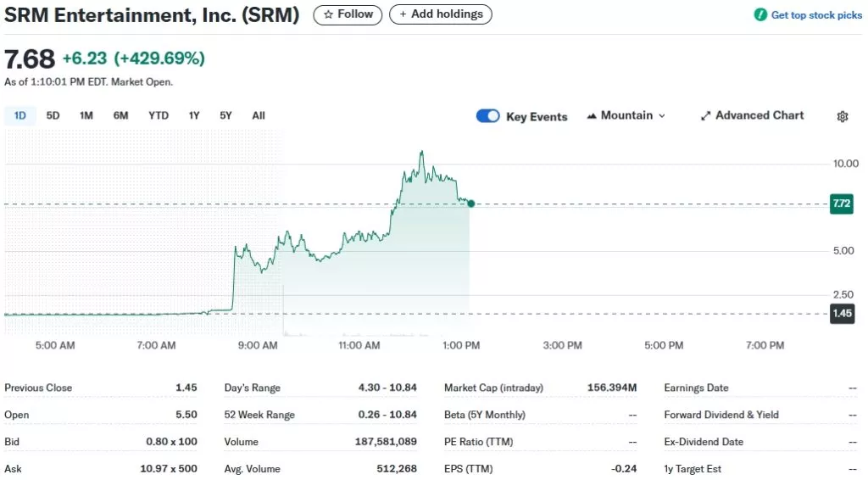Viewport: 868px width, 480px height.
Task: Click the current price marker dot on chart
Action: coord(471,204)
